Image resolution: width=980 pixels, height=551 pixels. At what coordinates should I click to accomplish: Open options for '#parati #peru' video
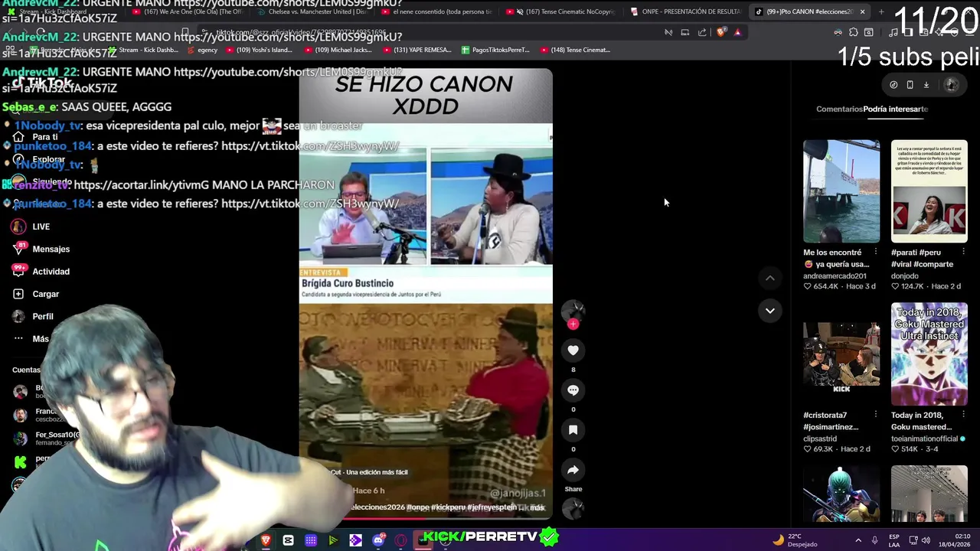963,252
